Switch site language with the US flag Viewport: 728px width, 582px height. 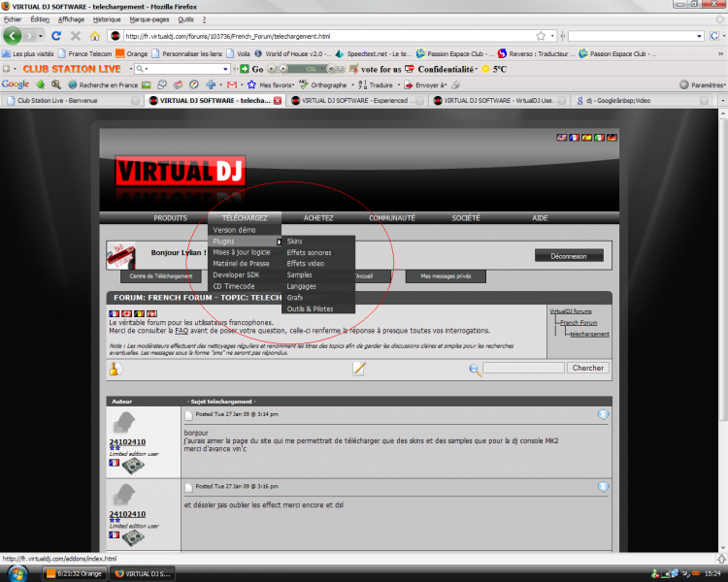pos(562,138)
